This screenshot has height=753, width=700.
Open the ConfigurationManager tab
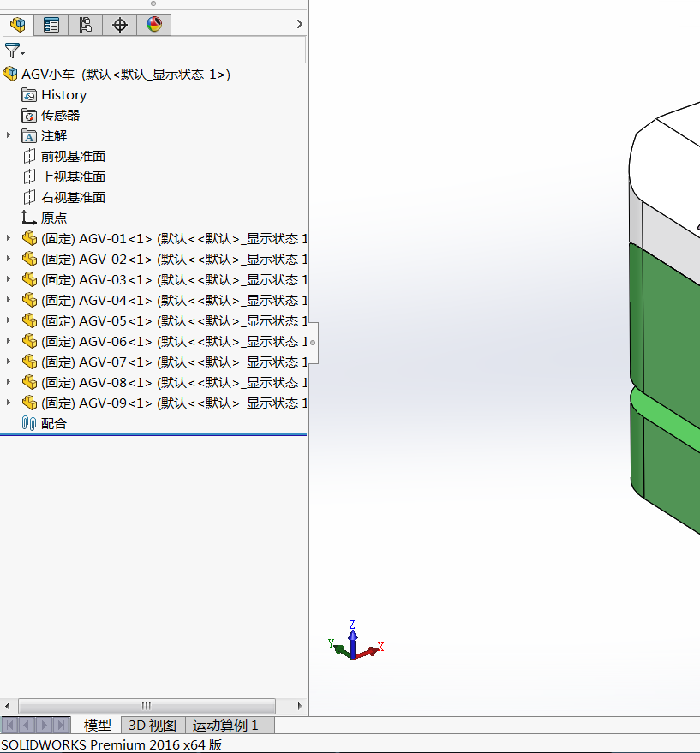(86, 25)
